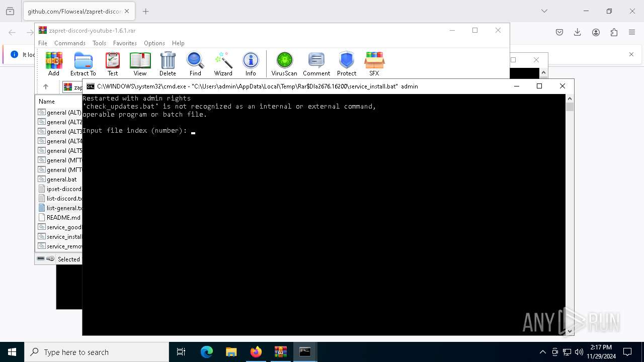
Task: Click inside the cmd console input area
Action: point(324,214)
